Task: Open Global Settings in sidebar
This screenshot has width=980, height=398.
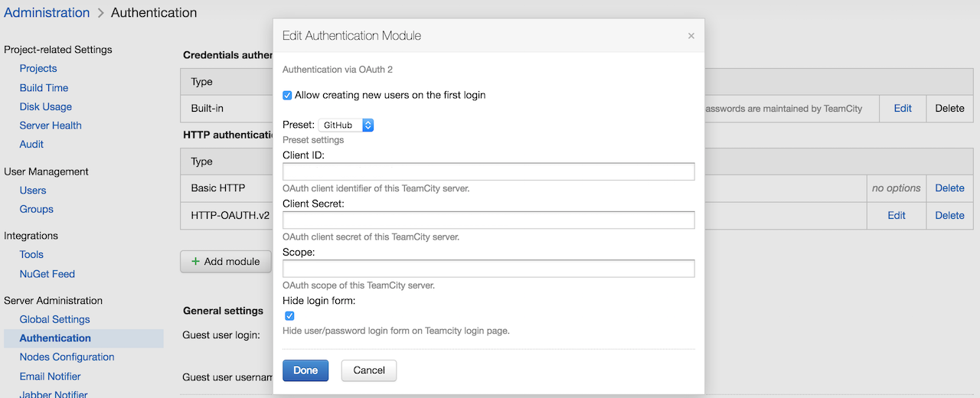Action: [x=55, y=320]
